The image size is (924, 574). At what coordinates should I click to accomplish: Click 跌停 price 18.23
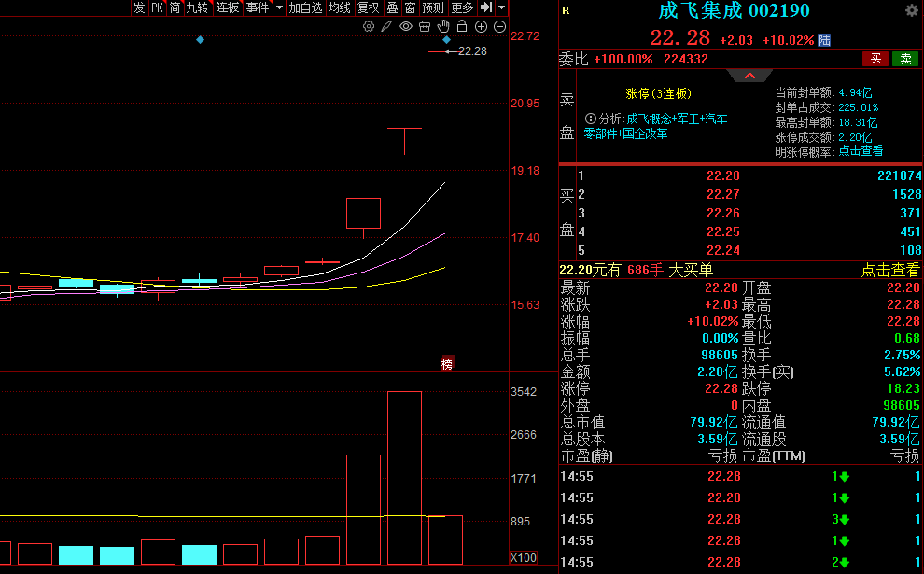coord(903,388)
